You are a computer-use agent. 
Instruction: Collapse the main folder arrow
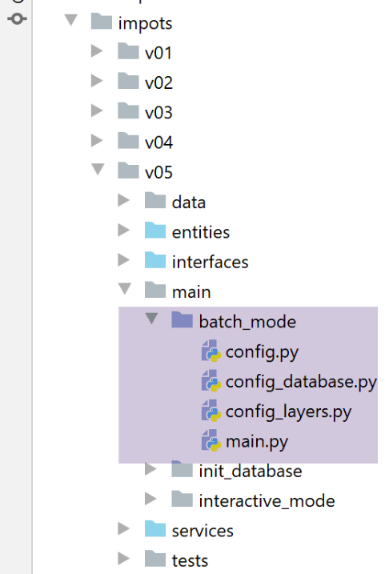(125, 289)
